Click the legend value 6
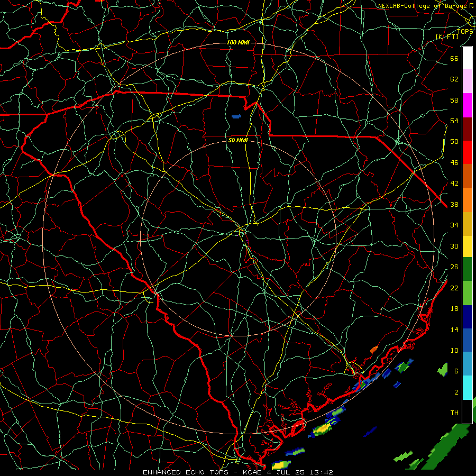 point(456,371)
